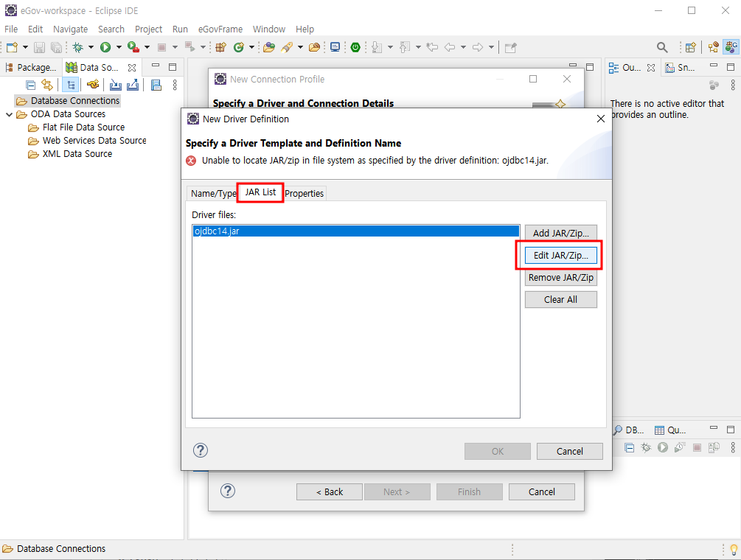Open dropdown next to Back navigation arrow

pyautogui.click(x=463, y=47)
